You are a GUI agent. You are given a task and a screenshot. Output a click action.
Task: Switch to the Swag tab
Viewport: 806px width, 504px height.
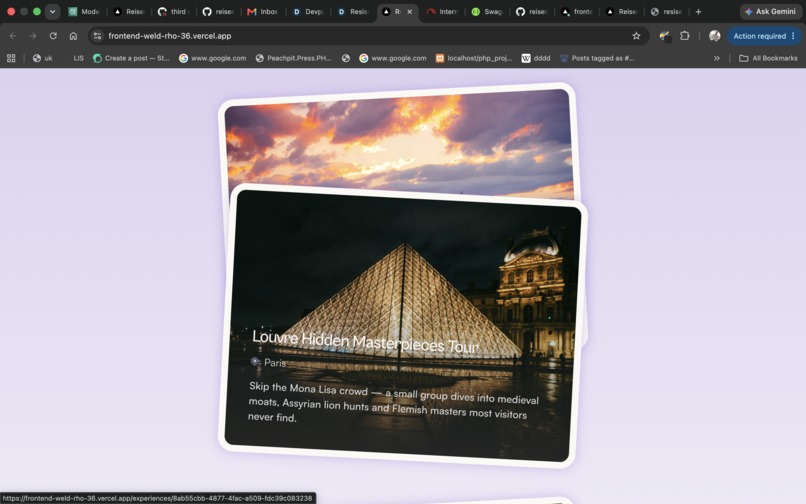[x=486, y=11]
